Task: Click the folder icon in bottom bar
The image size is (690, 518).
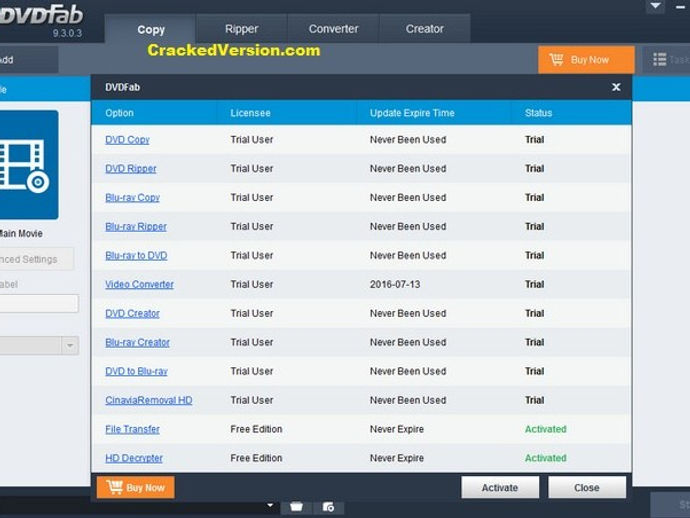Action: tap(296, 507)
